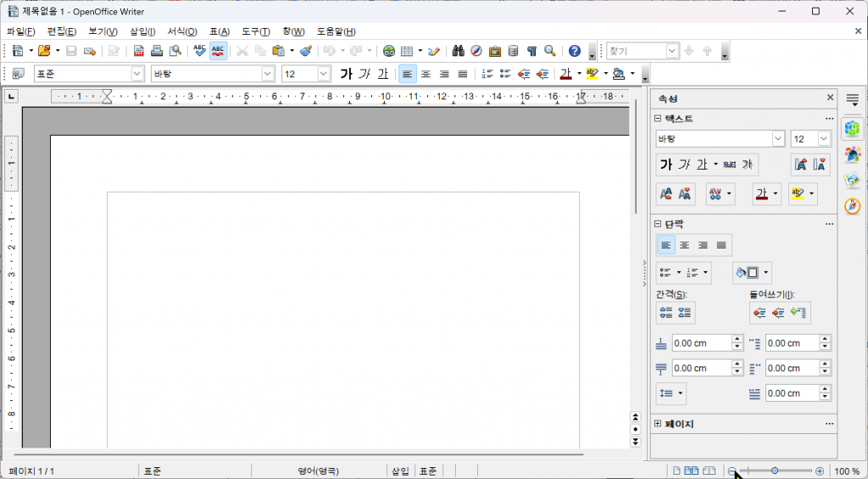This screenshot has height=479, width=868.
Task: Close the 속성 sidebar panel
Action: pos(830,97)
